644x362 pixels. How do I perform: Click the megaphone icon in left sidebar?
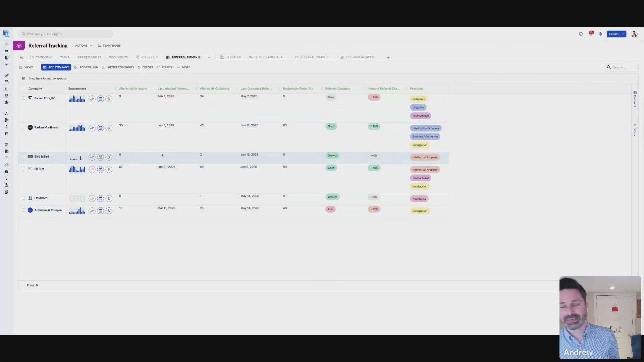point(6,165)
